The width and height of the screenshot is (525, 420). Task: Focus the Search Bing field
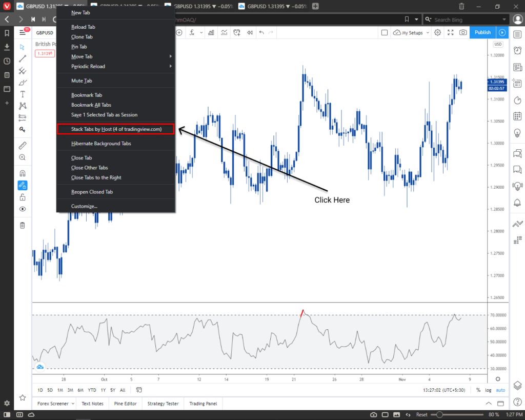tap(467, 19)
